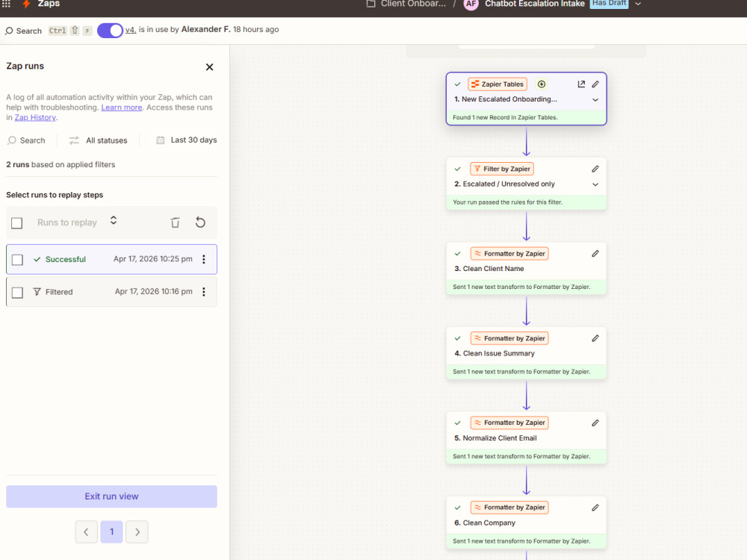Open the Filtered run three-dot menu
This screenshot has width=747, height=560.
(x=204, y=292)
